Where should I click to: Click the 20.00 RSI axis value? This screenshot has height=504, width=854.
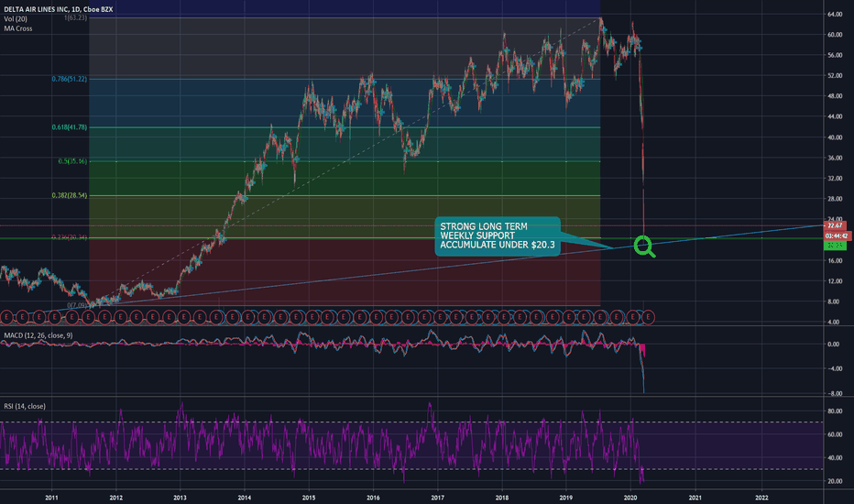click(835, 481)
